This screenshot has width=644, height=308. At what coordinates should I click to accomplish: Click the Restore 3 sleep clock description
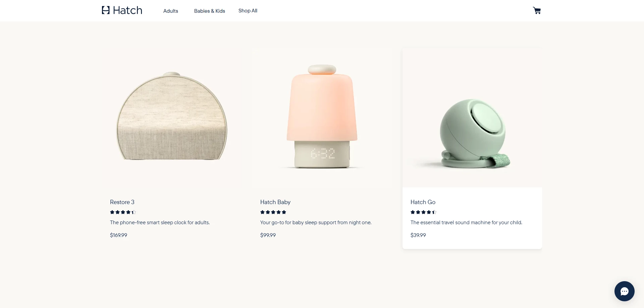[x=160, y=223]
